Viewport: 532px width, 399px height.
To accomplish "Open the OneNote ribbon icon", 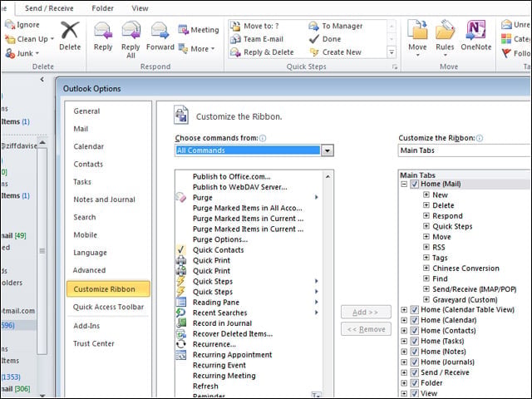I will click(475, 30).
